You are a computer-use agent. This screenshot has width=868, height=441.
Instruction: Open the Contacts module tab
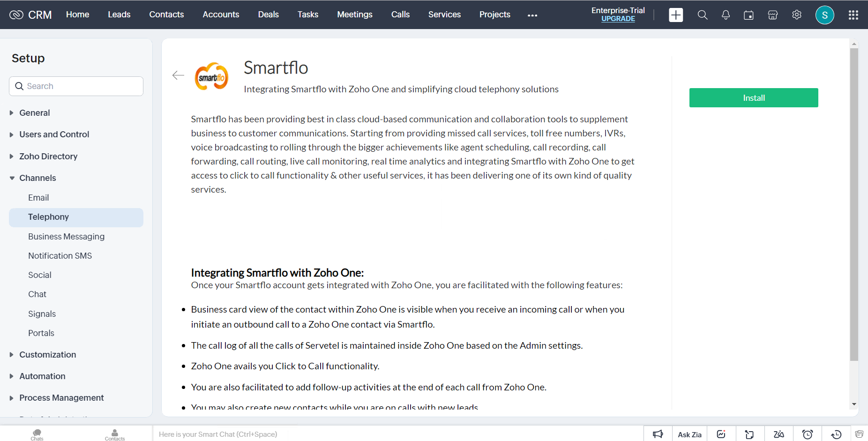click(x=166, y=15)
